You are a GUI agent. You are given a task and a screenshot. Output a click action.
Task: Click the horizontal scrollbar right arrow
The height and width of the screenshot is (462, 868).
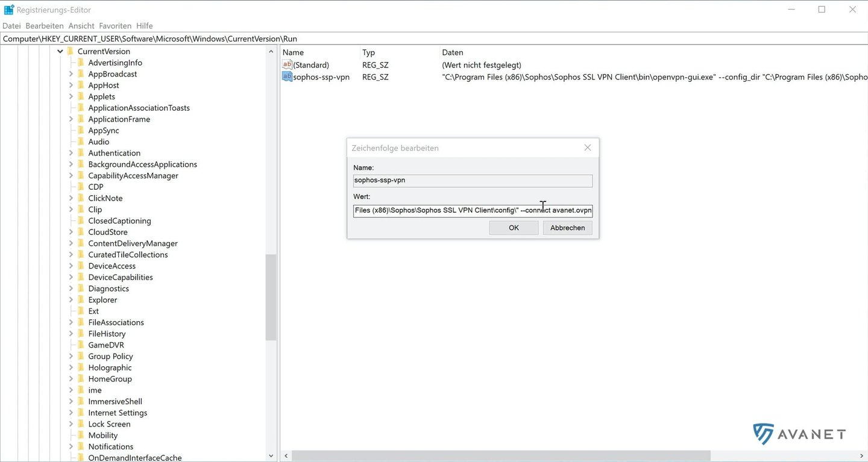pyautogui.click(x=862, y=456)
